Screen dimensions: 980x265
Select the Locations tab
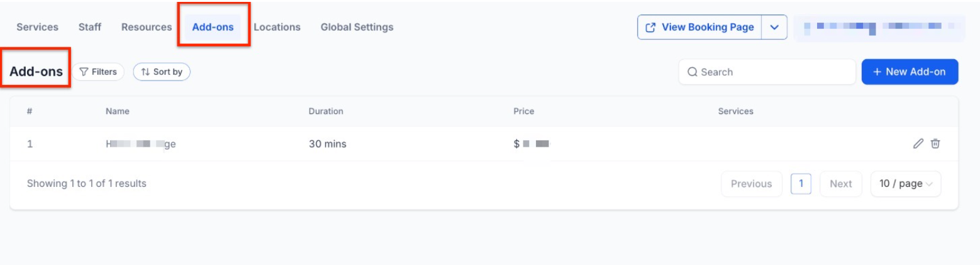(x=277, y=27)
